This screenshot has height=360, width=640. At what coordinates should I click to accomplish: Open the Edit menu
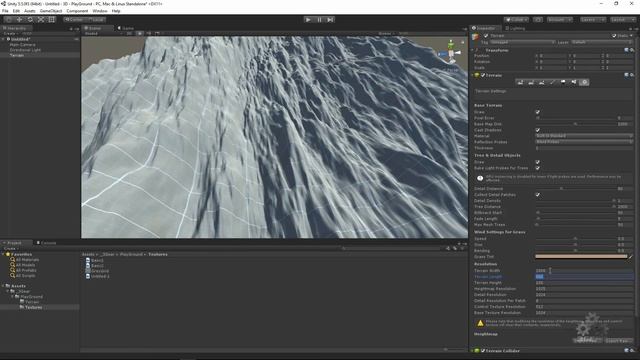point(16,11)
